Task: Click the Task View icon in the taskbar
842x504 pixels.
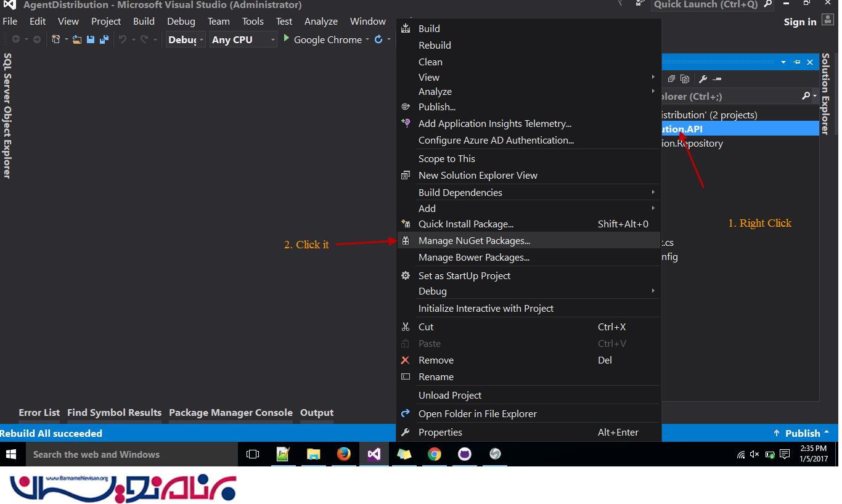Action: pyautogui.click(x=253, y=454)
